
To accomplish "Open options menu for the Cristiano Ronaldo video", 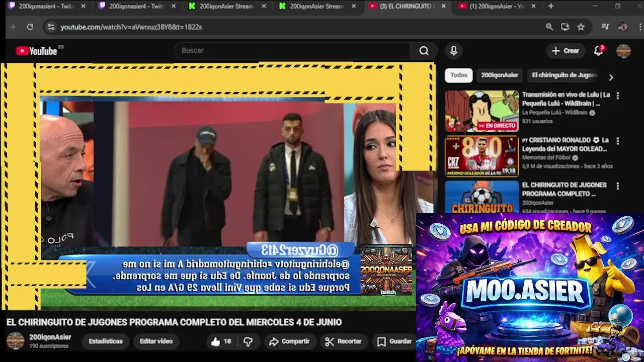I will pos(618,141).
